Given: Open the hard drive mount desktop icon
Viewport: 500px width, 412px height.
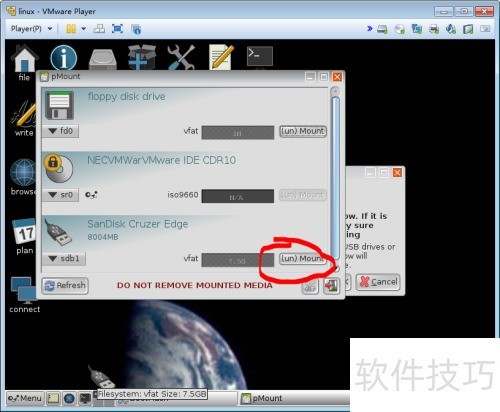Looking at the screenshot, I should [103, 59].
